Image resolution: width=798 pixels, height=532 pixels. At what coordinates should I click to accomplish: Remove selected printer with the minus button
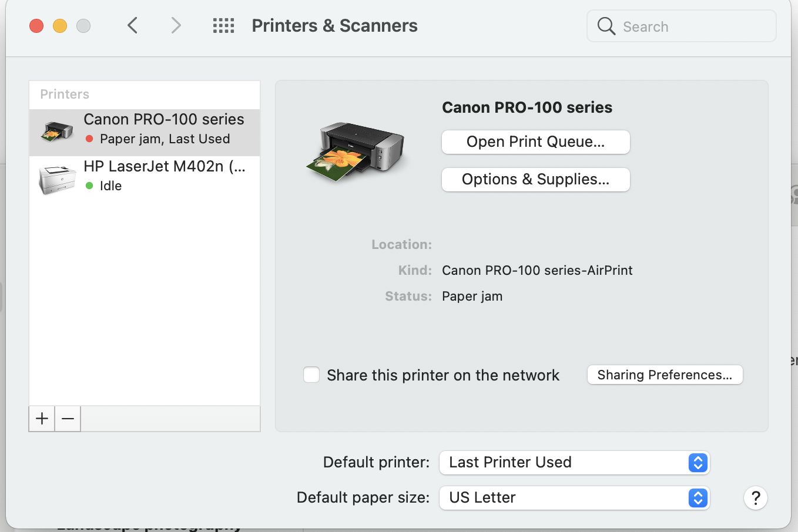pyautogui.click(x=67, y=419)
